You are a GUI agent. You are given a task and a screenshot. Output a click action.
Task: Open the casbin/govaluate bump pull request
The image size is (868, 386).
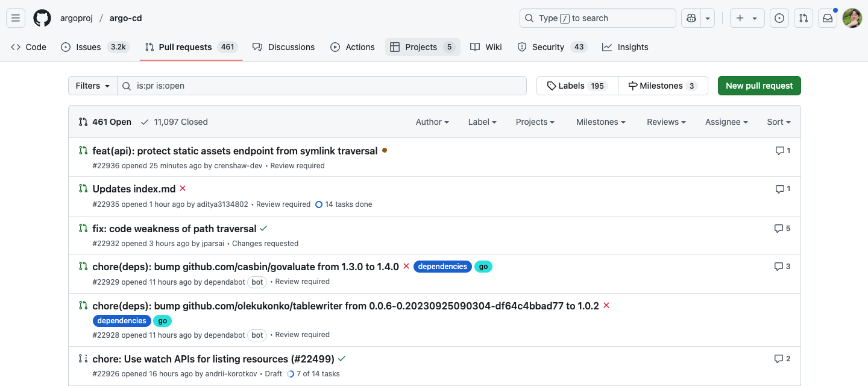tap(245, 267)
